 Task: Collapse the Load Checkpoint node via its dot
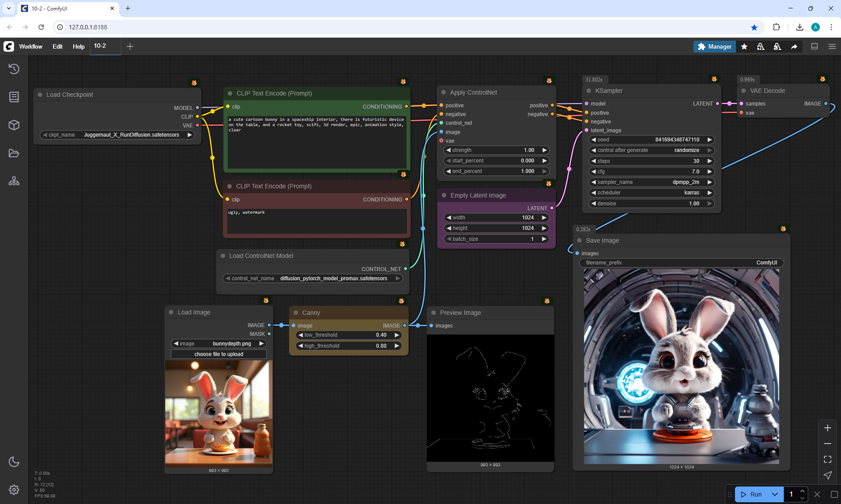(40, 95)
